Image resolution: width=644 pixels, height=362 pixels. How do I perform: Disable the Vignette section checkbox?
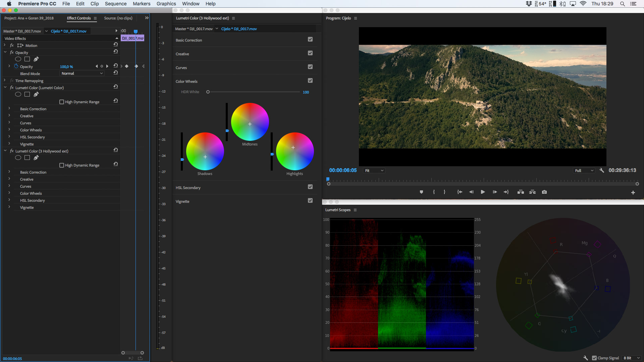[310, 200]
